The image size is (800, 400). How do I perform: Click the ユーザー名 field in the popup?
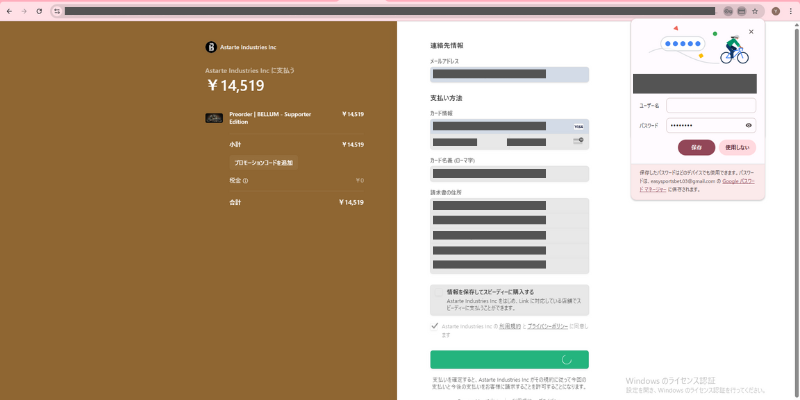pos(711,106)
